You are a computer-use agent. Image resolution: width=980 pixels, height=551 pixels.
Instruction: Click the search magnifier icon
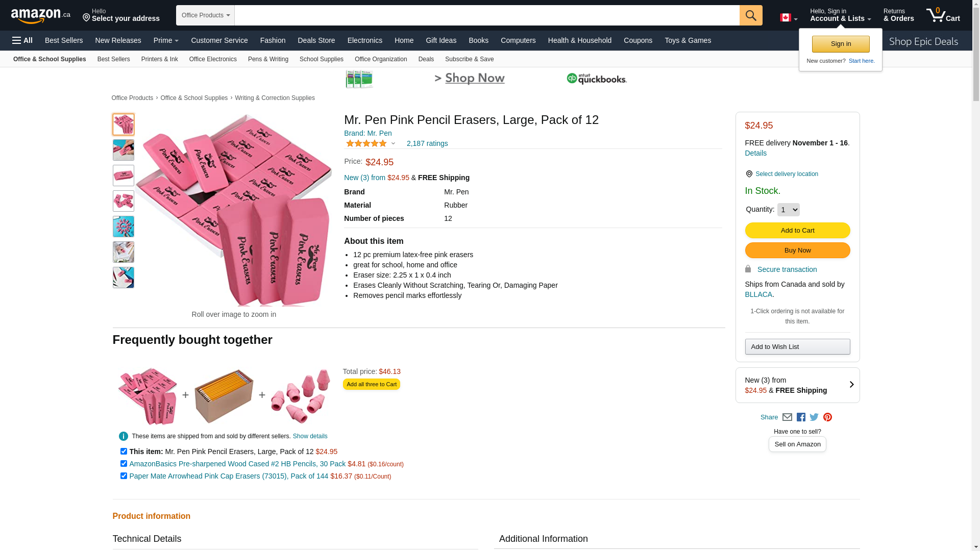click(x=750, y=15)
